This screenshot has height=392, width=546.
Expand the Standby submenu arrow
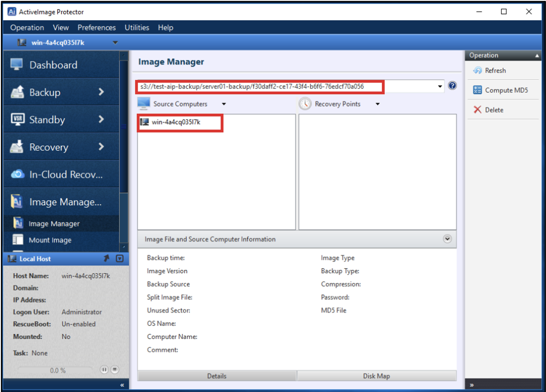tap(101, 119)
